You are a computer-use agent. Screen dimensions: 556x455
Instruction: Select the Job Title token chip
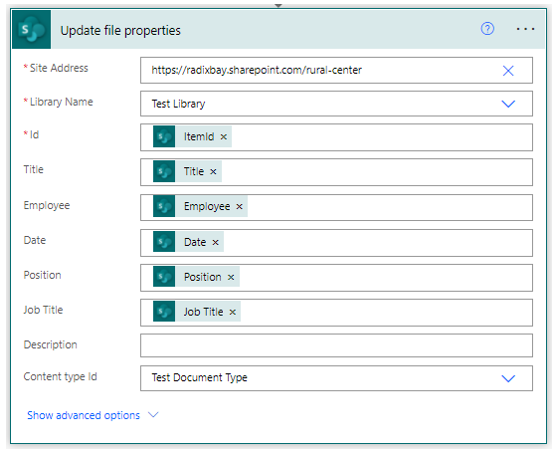(x=197, y=312)
